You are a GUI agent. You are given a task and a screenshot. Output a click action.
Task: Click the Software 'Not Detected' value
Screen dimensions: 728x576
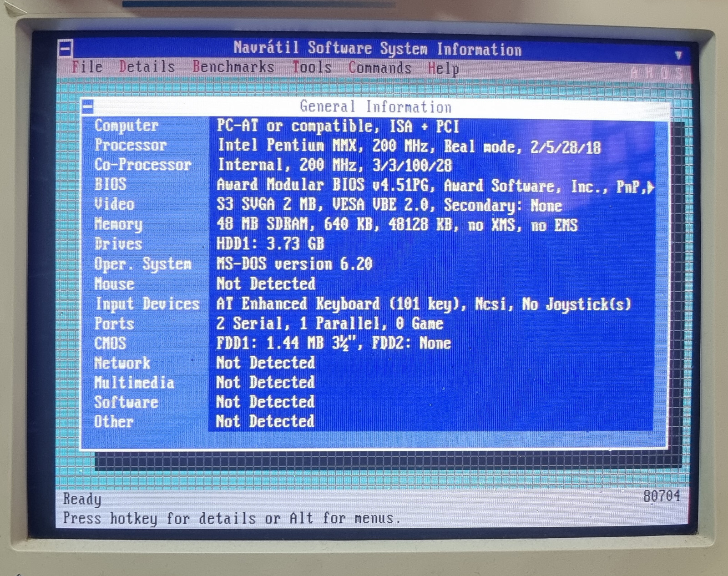[266, 402]
